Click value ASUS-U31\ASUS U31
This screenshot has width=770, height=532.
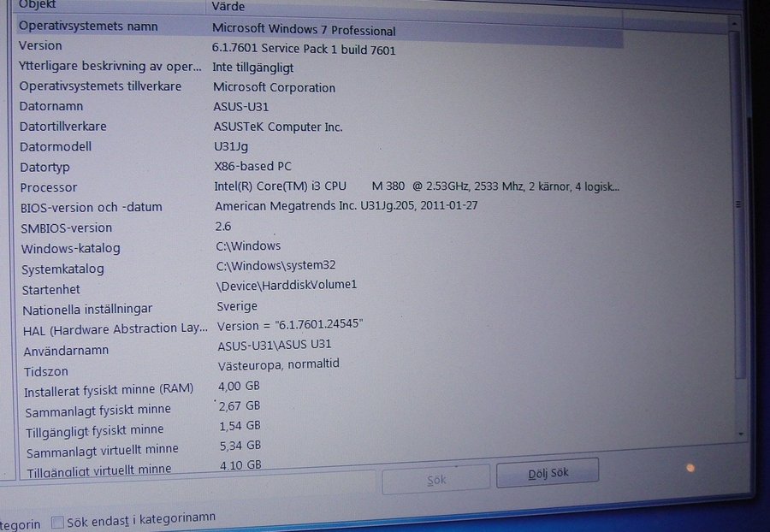[275, 345]
